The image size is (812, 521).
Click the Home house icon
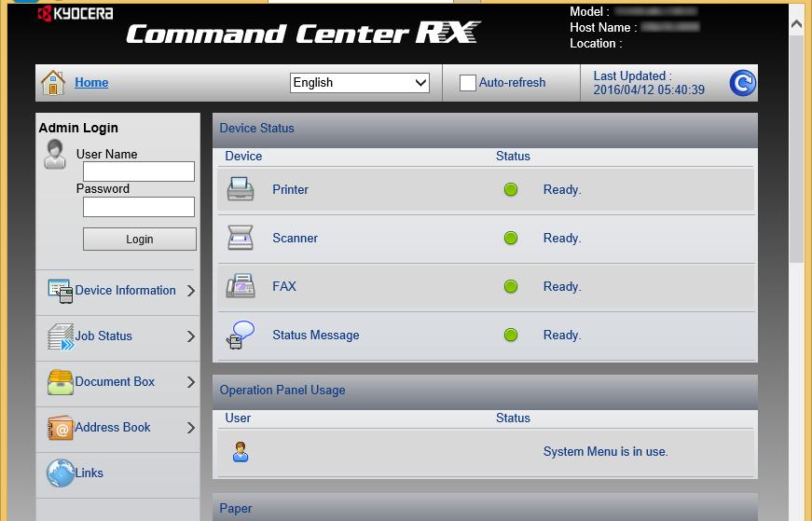pos(53,83)
